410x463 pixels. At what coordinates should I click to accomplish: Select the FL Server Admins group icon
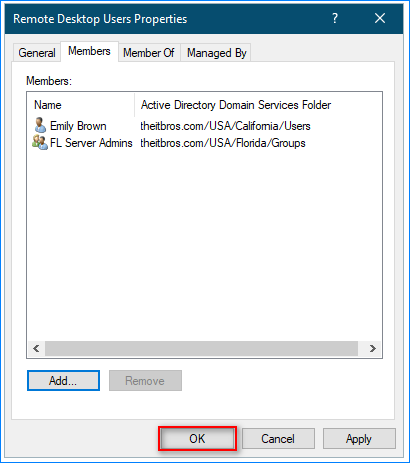click(40, 143)
